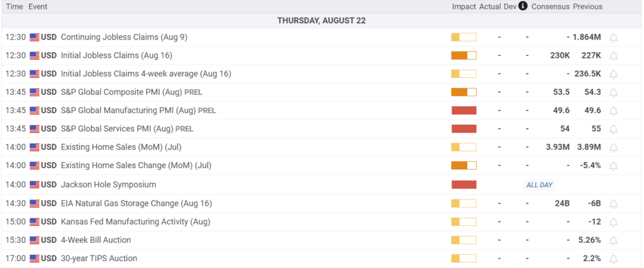
Task: Expand Initial Jobless Claims 4-week average row
Action: coord(146,74)
